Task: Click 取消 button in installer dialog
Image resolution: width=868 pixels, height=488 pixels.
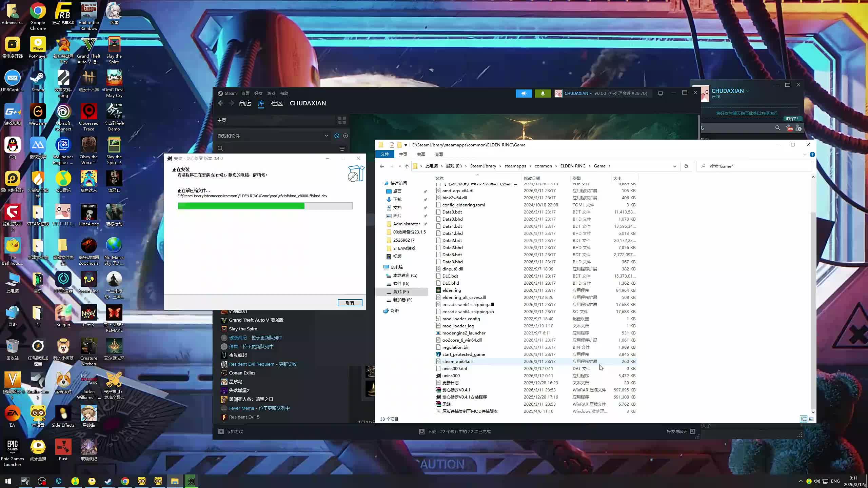Action: coord(350,303)
